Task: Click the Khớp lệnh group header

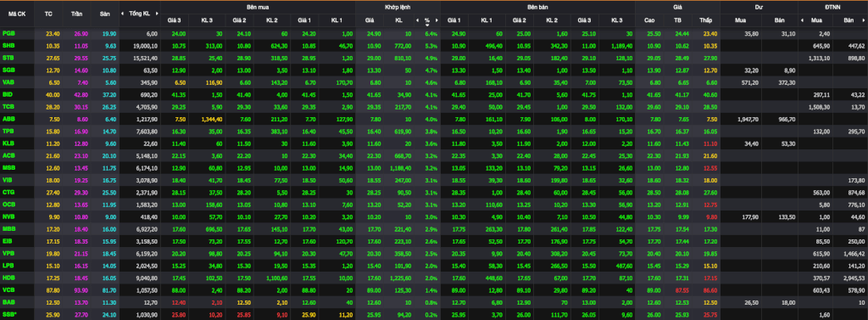Action: click(x=398, y=7)
